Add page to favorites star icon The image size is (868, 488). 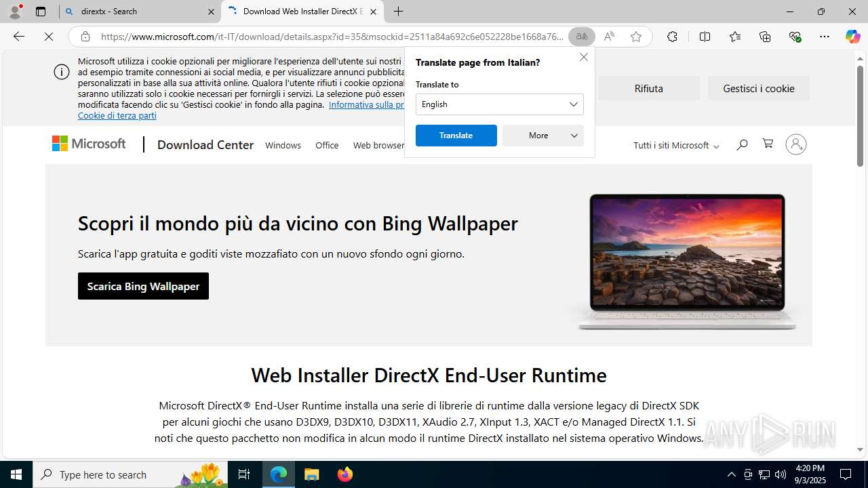[636, 37]
